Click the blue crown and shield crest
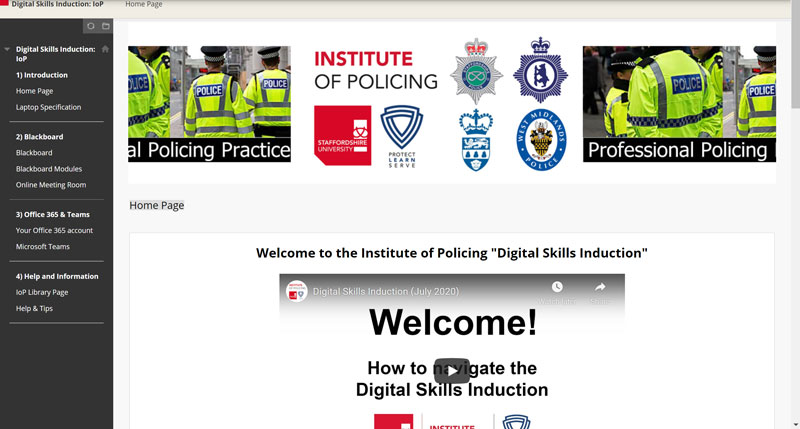This screenshot has height=429, width=800. coord(476,141)
